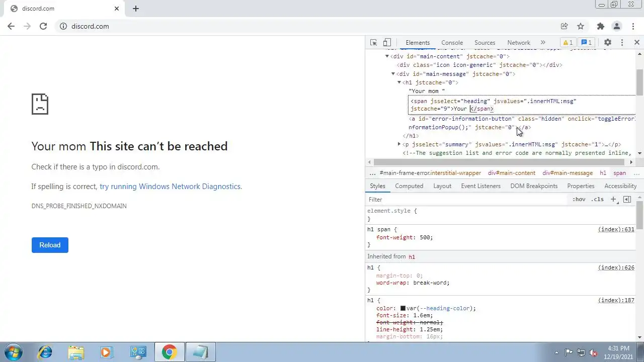Screen dimensions: 644x362
Task: Collapse the div#main-message node
Action: pos(393,74)
